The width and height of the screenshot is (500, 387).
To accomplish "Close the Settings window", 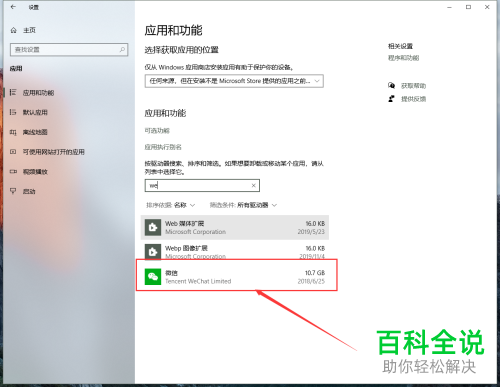I will pos(487,7).
